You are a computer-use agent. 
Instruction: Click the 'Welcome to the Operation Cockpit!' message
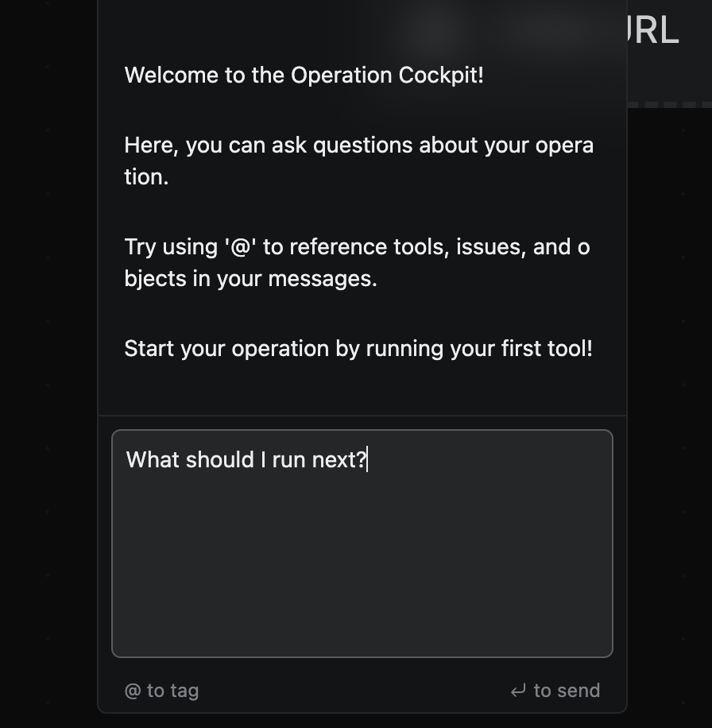[x=304, y=76]
